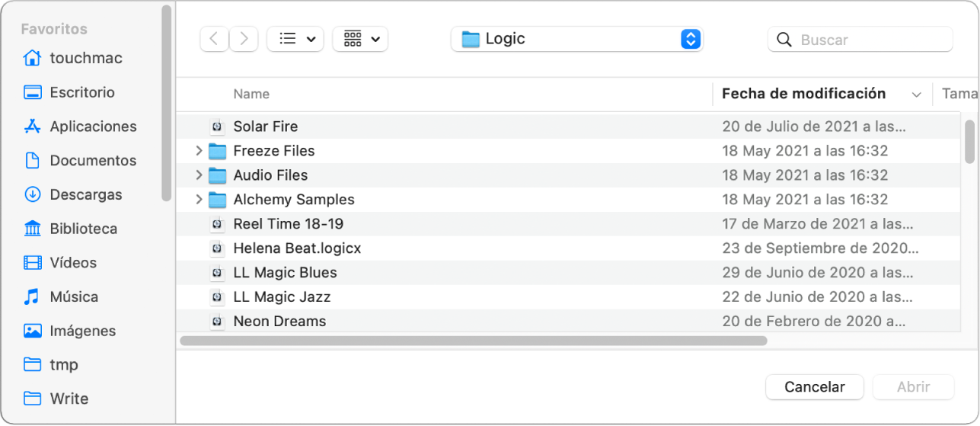The width and height of the screenshot is (980, 426).
Task: Sort by the Name column header
Action: [251, 94]
